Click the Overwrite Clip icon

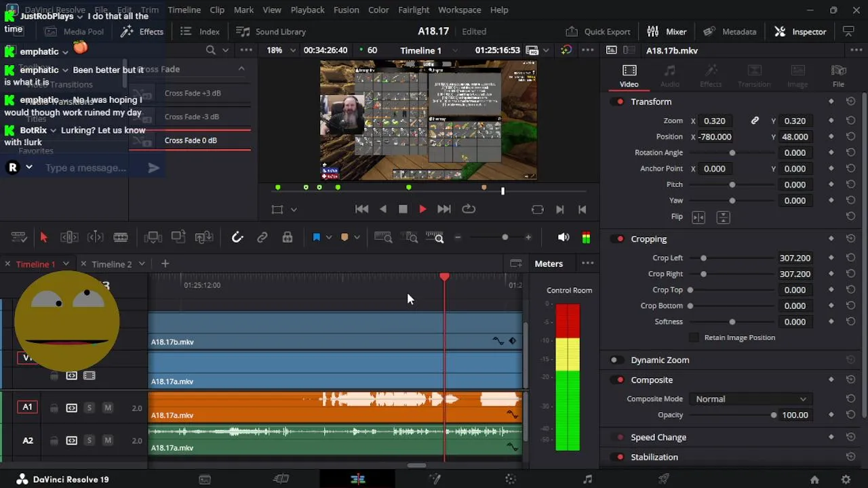pyautogui.click(x=178, y=237)
